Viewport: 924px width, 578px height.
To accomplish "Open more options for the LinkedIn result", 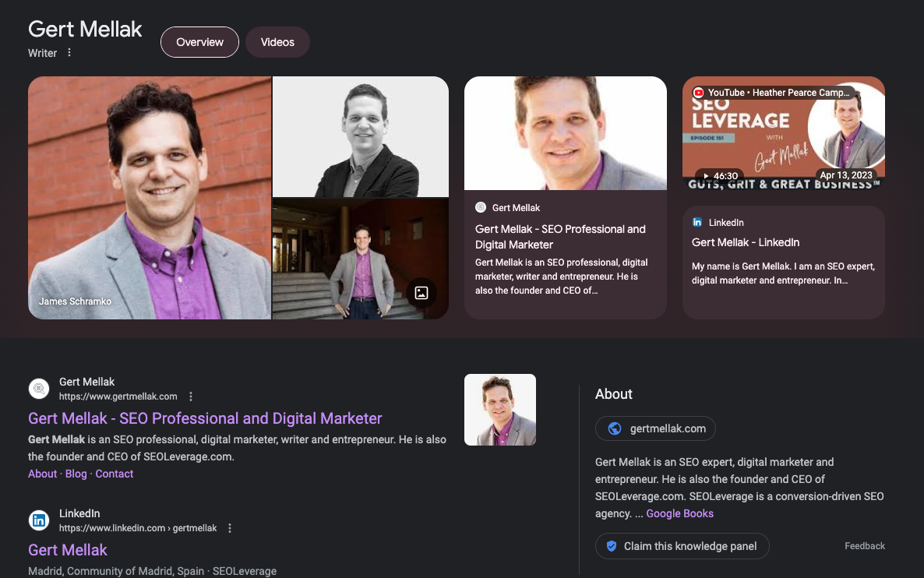I will click(230, 528).
